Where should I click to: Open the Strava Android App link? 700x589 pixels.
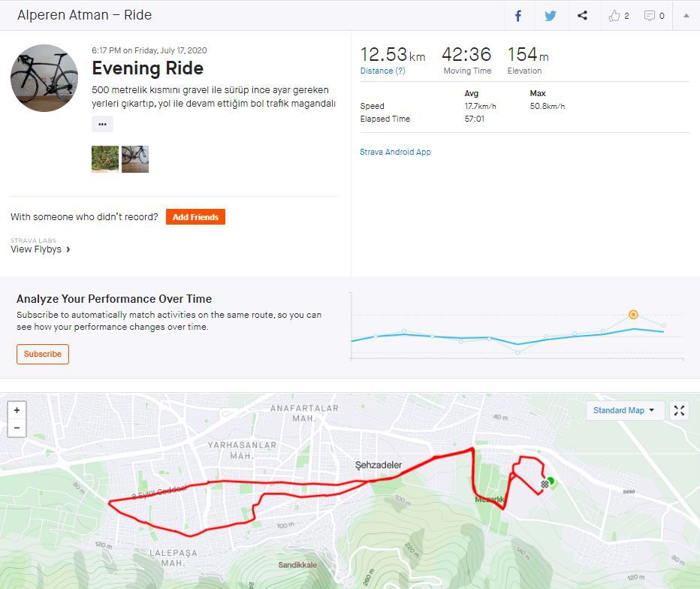coord(395,152)
